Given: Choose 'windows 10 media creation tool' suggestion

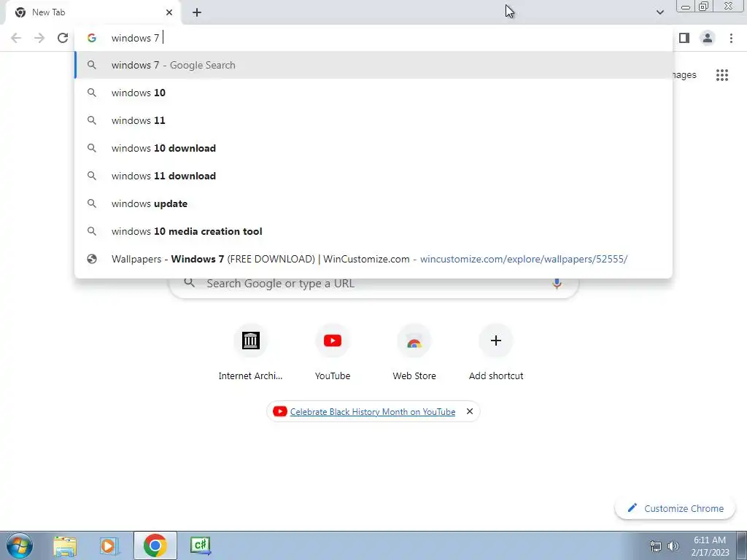Looking at the screenshot, I should tap(373, 231).
